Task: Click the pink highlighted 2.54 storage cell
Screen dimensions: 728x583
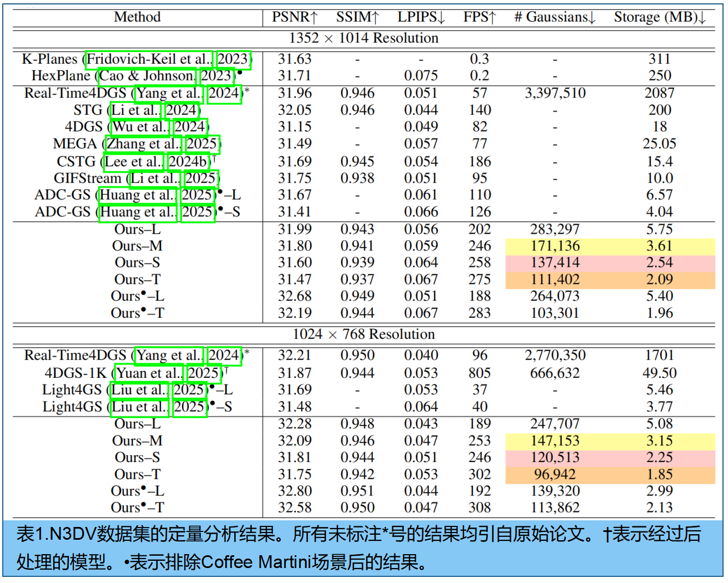Action: pos(660,263)
